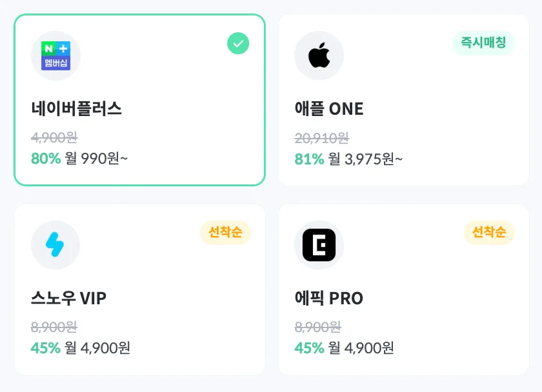Open 선착순 details on 에픽 PRO card
The height and width of the screenshot is (392, 542).
(489, 233)
